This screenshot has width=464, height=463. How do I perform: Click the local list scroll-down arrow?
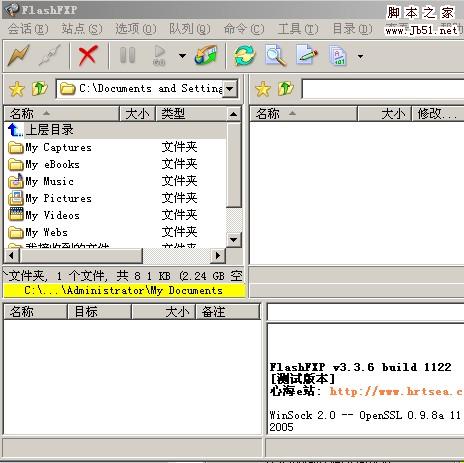tap(234, 240)
